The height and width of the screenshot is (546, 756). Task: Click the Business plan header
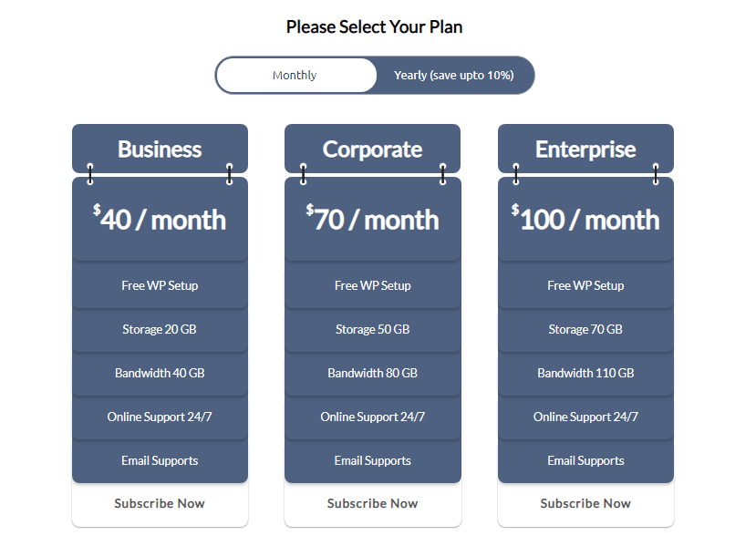[160, 149]
